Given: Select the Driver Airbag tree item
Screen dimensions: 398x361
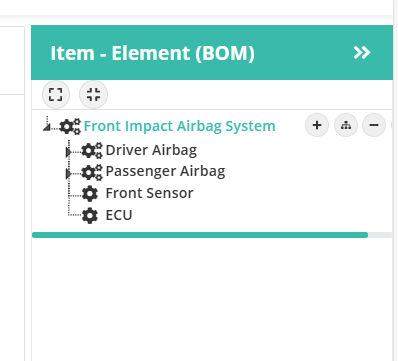Looking at the screenshot, I should click(151, 150).
